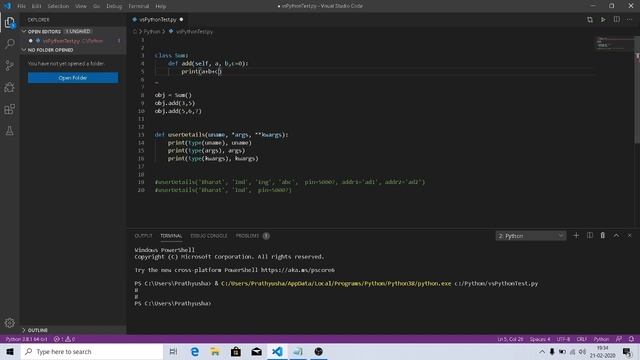Open Mail app from taskbar

[256, 351]
